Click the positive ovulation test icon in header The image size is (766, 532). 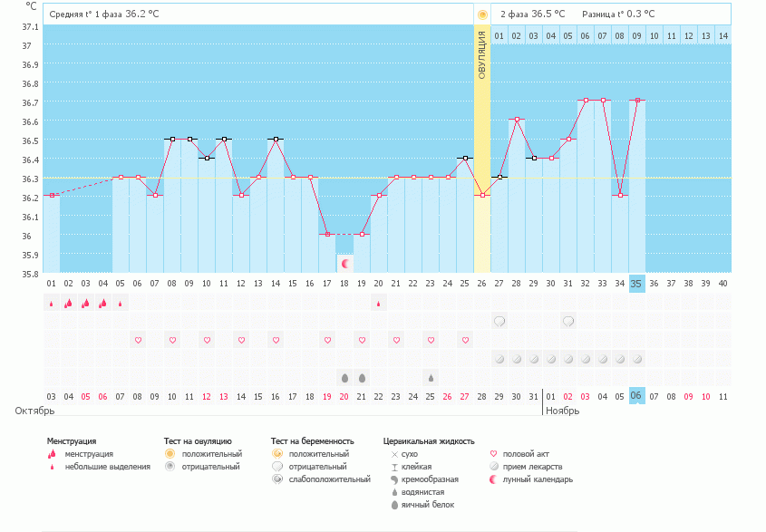point(482,15)
